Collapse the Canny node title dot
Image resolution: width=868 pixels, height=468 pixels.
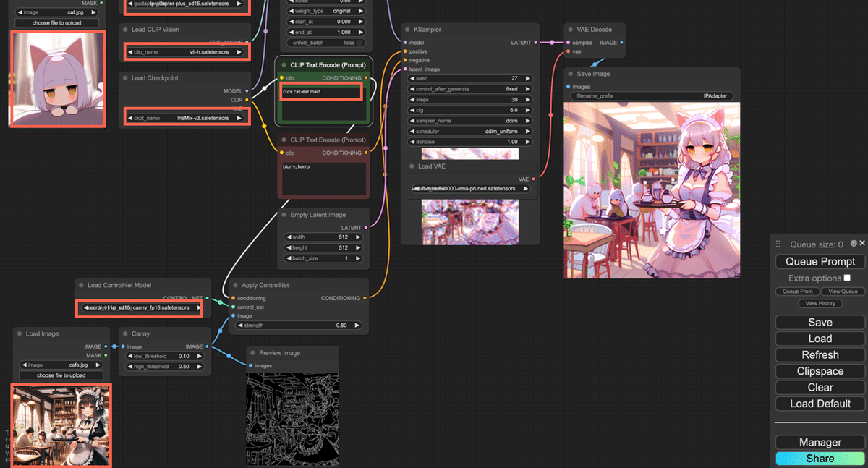point(124,333)
